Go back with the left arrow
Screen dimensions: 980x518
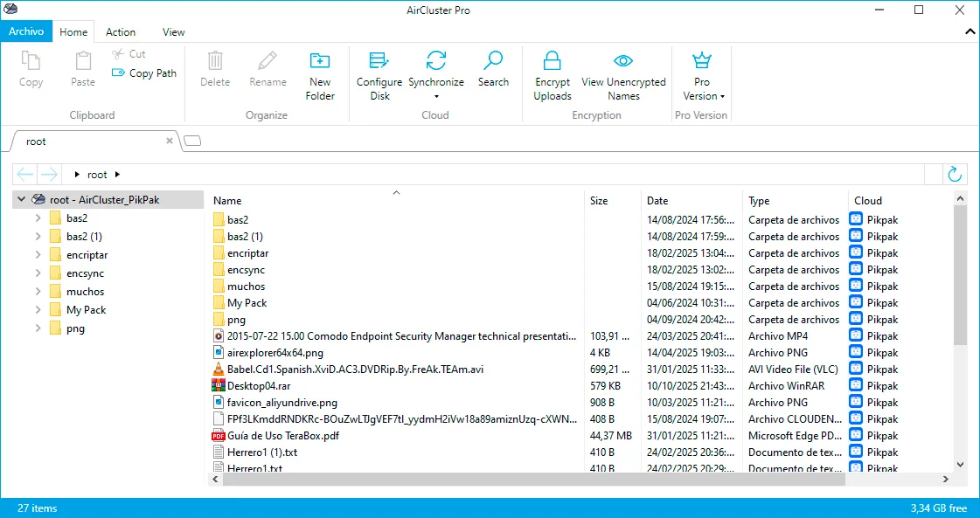[25, 175]
